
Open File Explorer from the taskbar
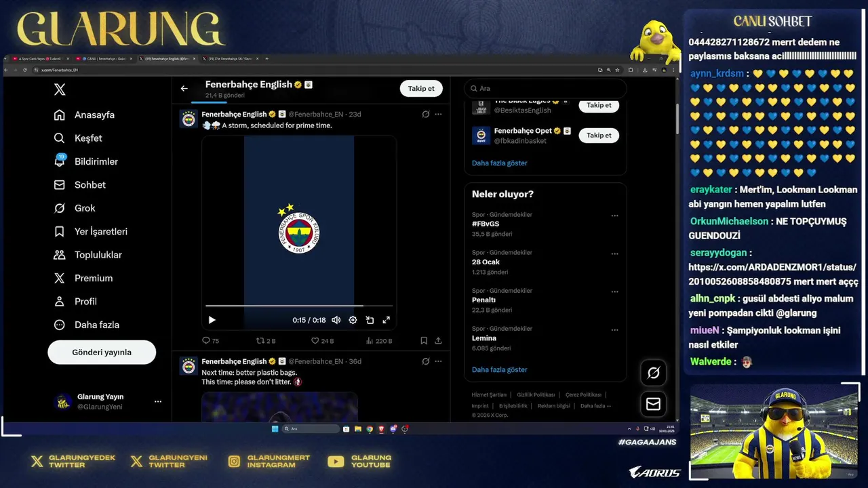click(358, 428)
